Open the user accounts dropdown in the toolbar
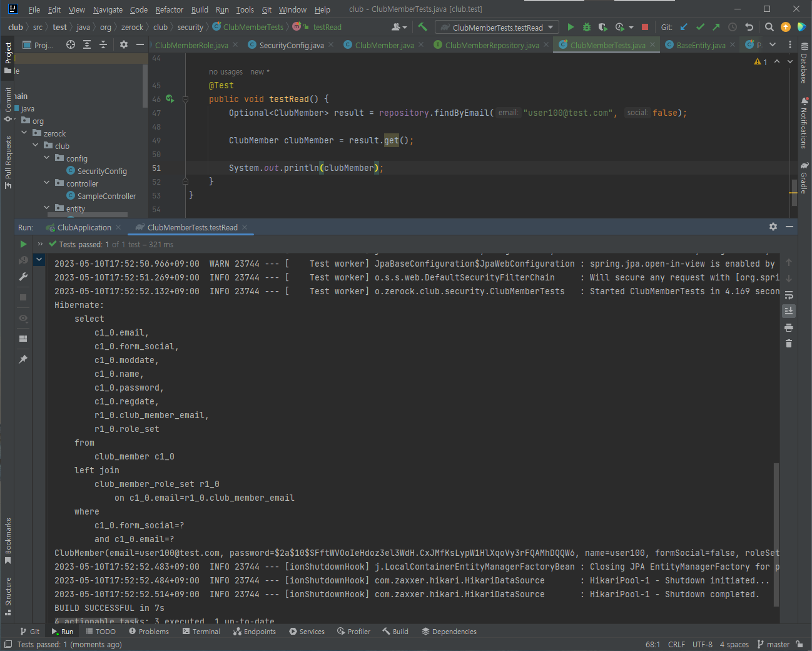 pyautogui.click(x=399, y=27)
